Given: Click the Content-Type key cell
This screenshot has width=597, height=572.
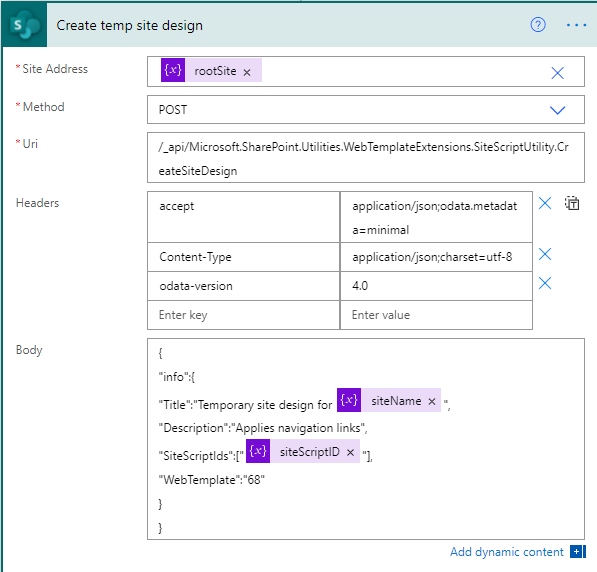Looking at the screenshot, I should tap(243, 257).
